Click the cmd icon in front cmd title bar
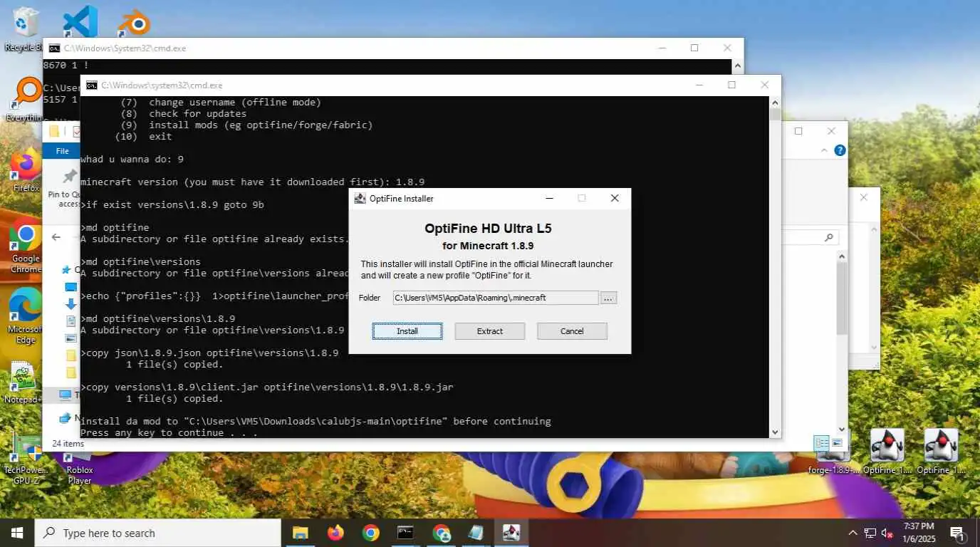The image size is (980, 547). tap(91, 85)
